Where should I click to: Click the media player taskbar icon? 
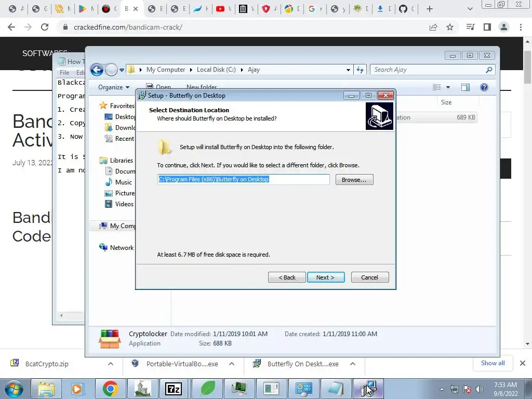click(78, 389)
